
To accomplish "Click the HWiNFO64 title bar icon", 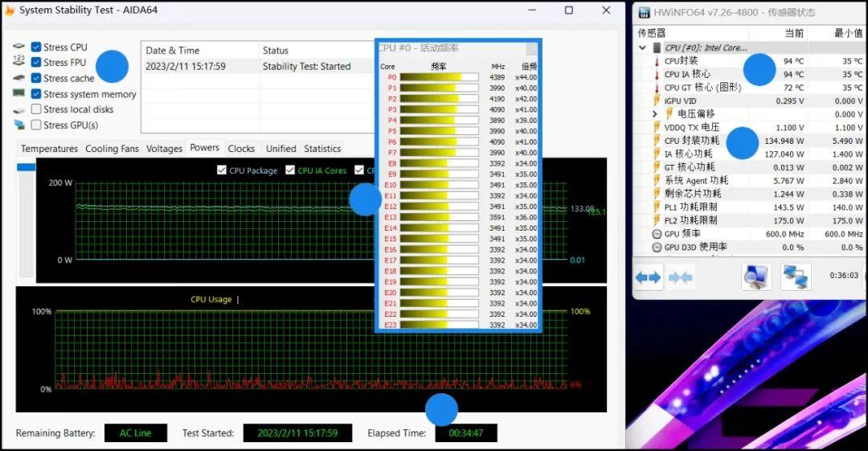I will click(645, 12).
